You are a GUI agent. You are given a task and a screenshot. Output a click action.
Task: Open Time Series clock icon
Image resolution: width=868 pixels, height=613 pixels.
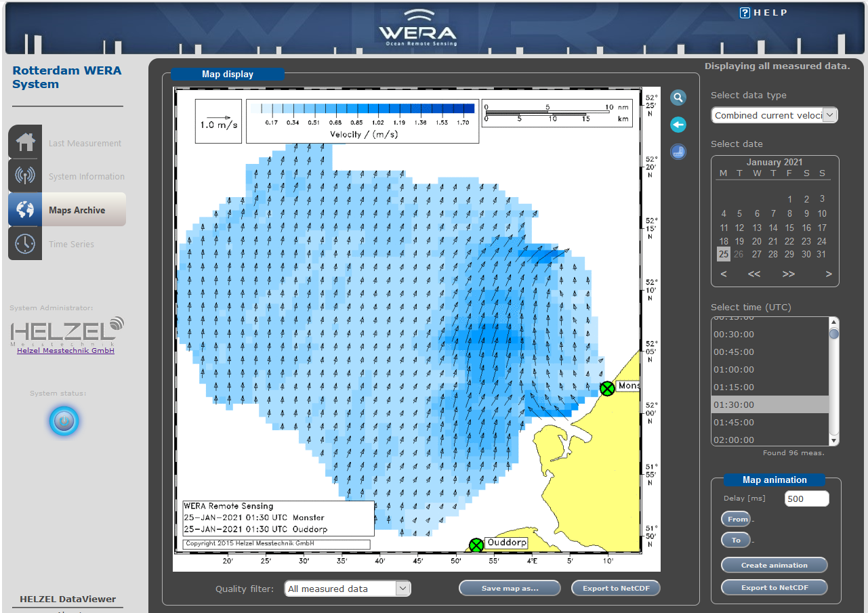click(x=26, y=244)
